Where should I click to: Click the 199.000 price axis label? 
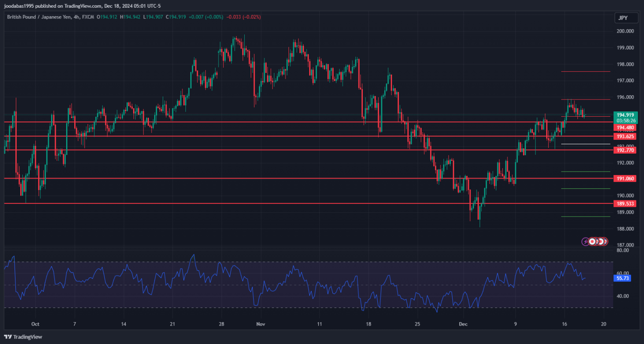626,48
